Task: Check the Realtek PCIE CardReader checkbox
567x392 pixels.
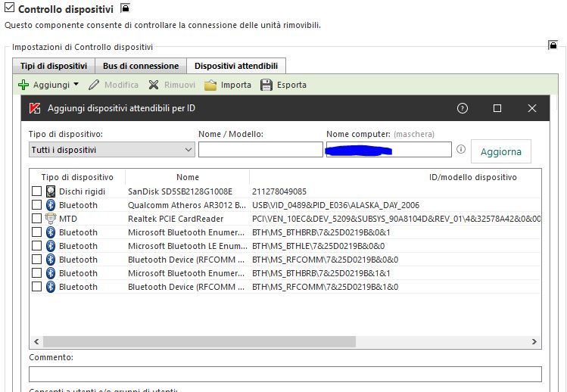Action: pyautogui.click(x=36, y=219)
